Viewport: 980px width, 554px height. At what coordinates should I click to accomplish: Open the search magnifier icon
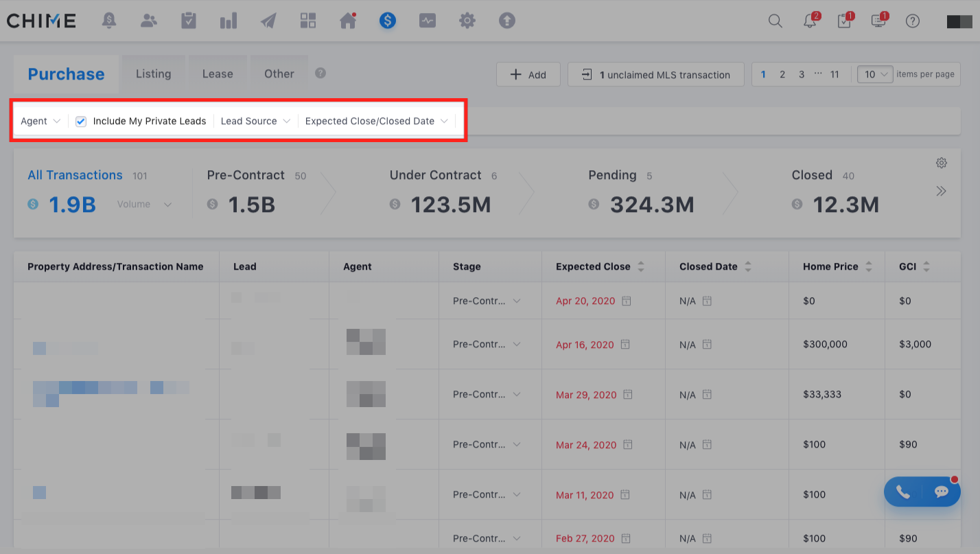point(775,21)
